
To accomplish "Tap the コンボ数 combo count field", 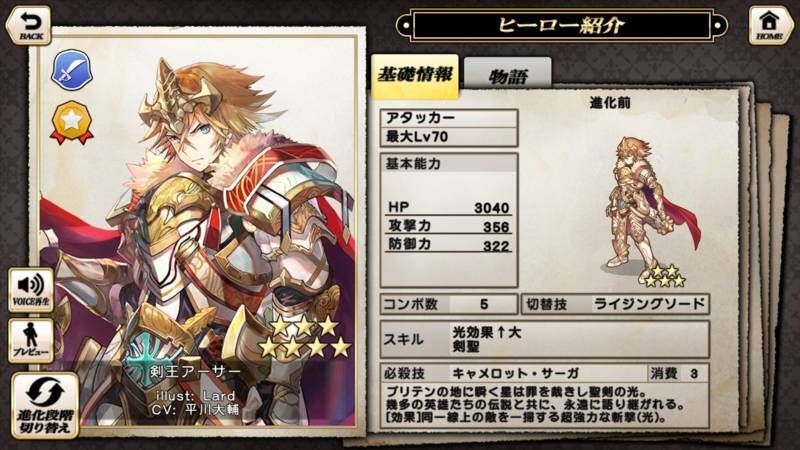I will pyautogui.click(x=449, y=304).
